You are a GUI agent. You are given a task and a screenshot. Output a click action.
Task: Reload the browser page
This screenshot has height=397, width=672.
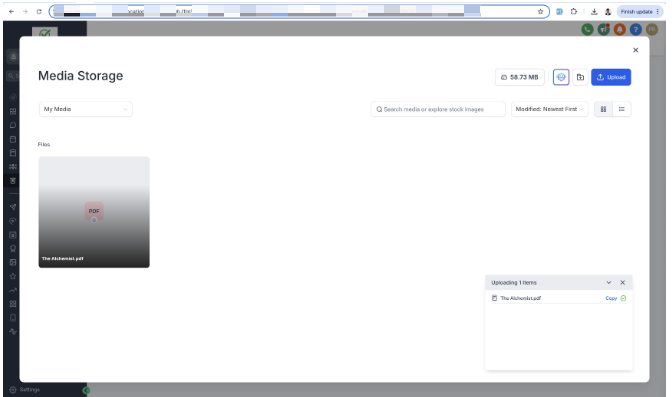click(x=39, y=12)
